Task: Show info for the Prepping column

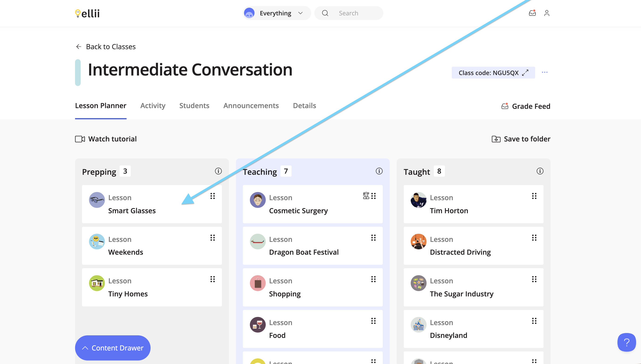Action: click(218, 171)
